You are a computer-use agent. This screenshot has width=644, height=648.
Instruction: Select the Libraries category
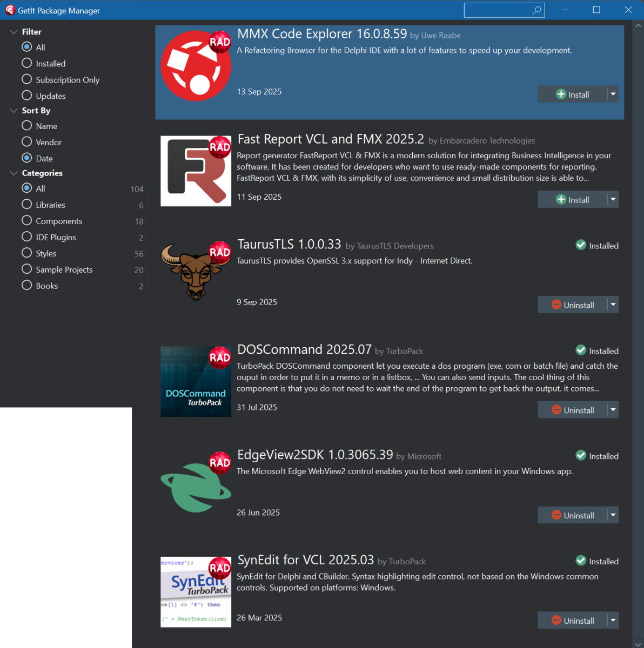pyautogui.click(x=27, y=205)
